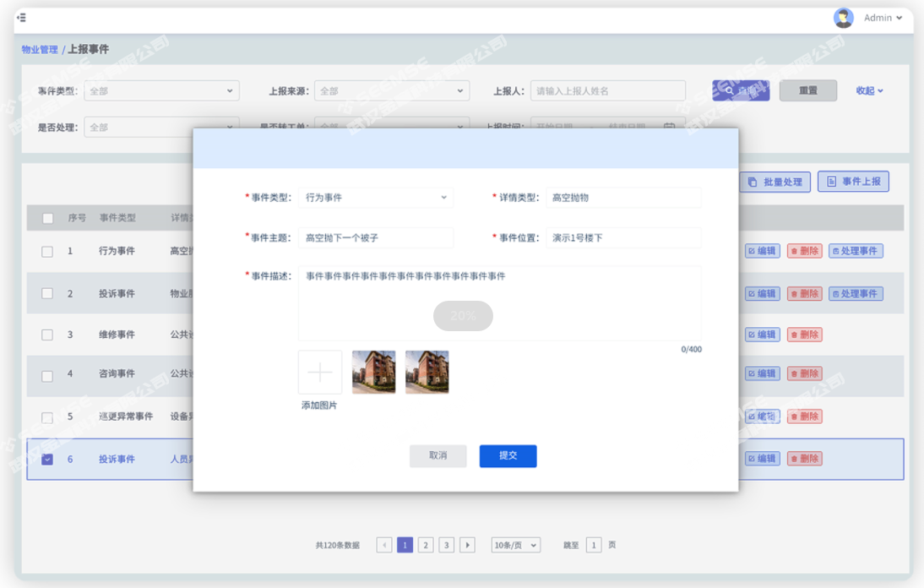Select pagination page 2
The image size is (924, 588).
point(426,545)
